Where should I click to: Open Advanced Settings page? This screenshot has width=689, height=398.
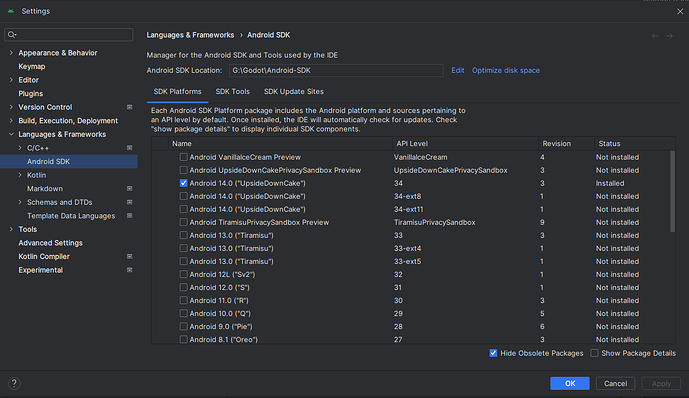click(x=51, y=243)
